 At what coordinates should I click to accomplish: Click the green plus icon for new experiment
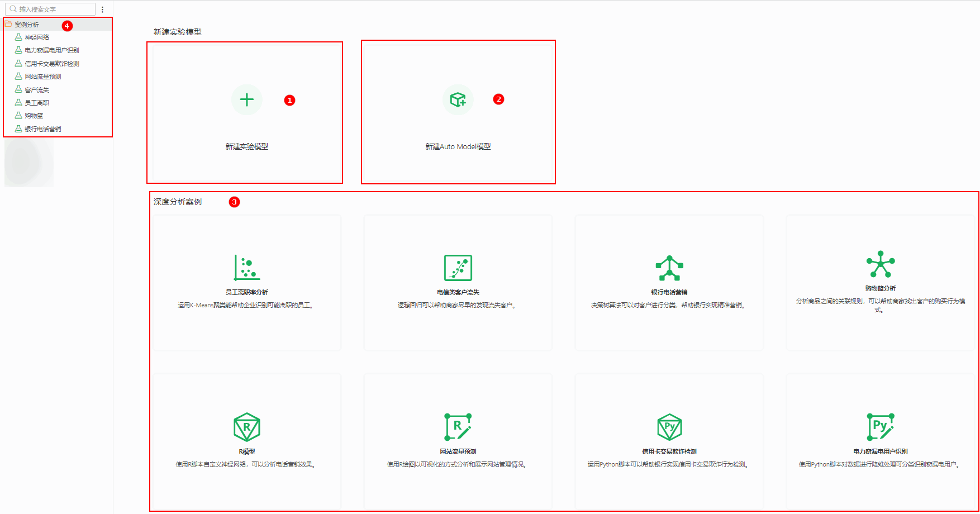(x=247, y=100)
